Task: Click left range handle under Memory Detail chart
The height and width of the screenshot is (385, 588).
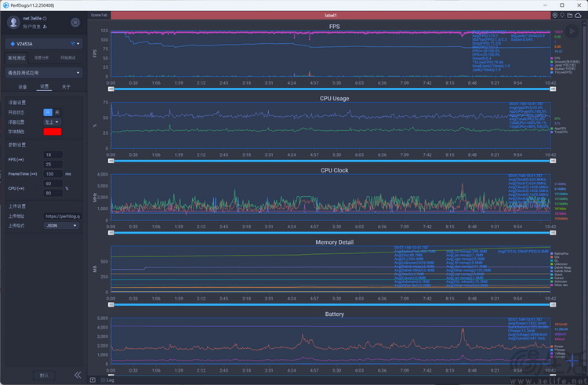Action: point(111,305)
